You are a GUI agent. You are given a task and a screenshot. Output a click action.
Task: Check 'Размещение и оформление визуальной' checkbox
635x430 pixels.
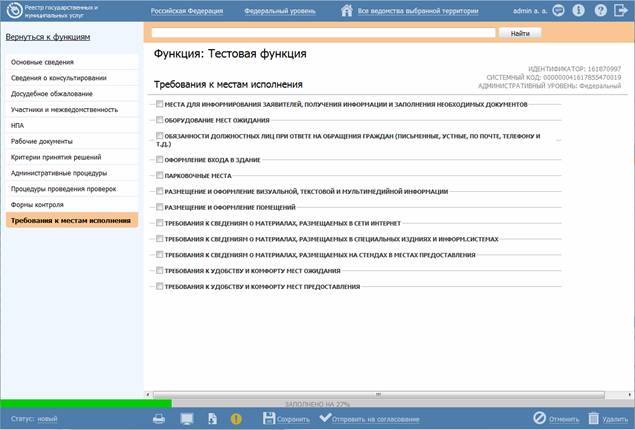tap(160, 191)
